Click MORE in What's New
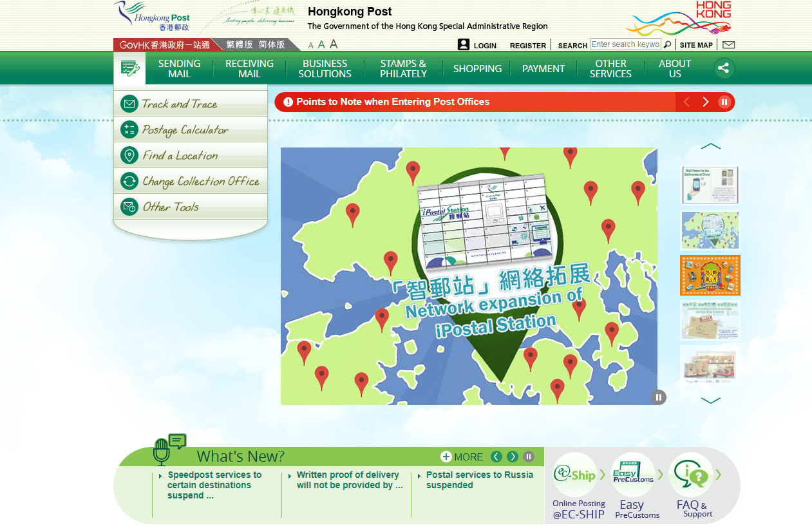Screen dimensions: 812x530 point(468,457)
